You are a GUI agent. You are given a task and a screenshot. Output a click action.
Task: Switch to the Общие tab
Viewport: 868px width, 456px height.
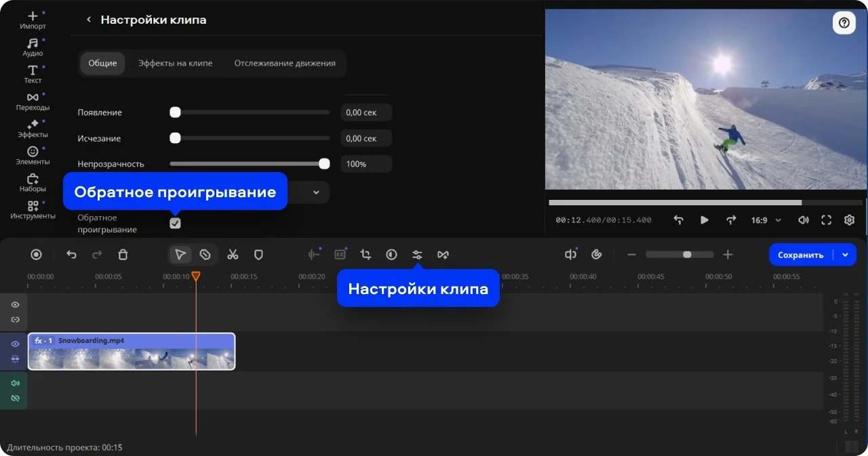pyautogui.click(x=102, y=63)
